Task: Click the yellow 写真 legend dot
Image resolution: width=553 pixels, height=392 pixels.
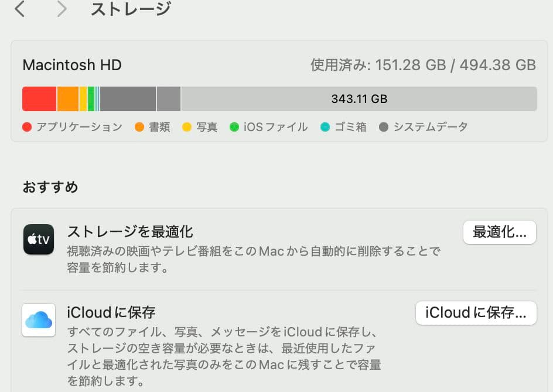Action: 186,126
